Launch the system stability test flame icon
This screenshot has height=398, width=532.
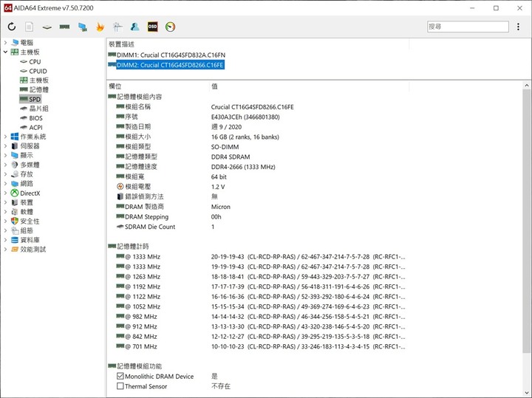100,27
